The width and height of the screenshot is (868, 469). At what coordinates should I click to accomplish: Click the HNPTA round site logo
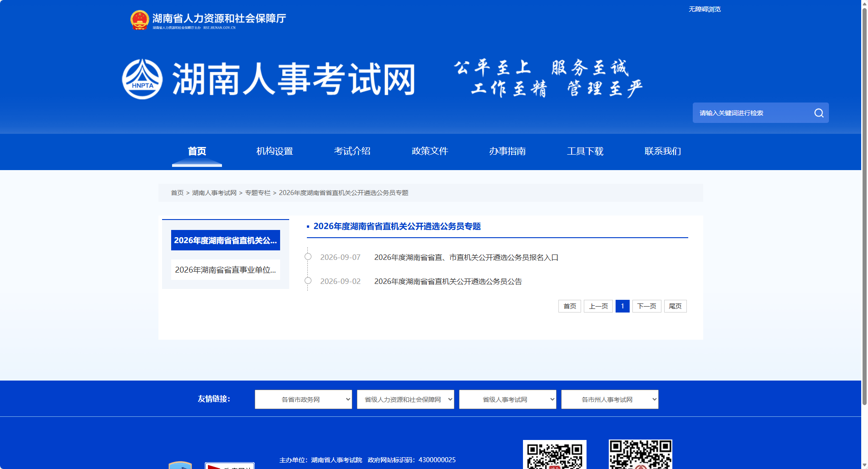tap(142, 79)
